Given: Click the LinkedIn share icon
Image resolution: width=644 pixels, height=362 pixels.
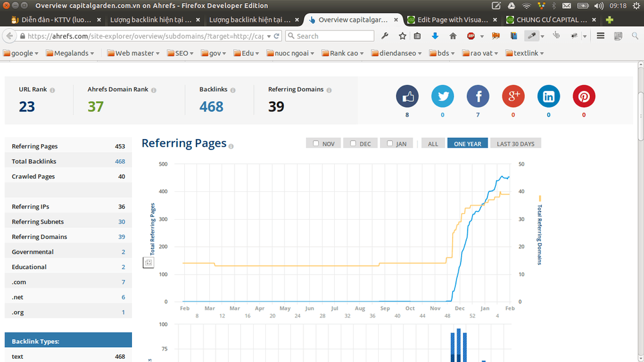Looking at the screenshot, I should pos(548,96).
